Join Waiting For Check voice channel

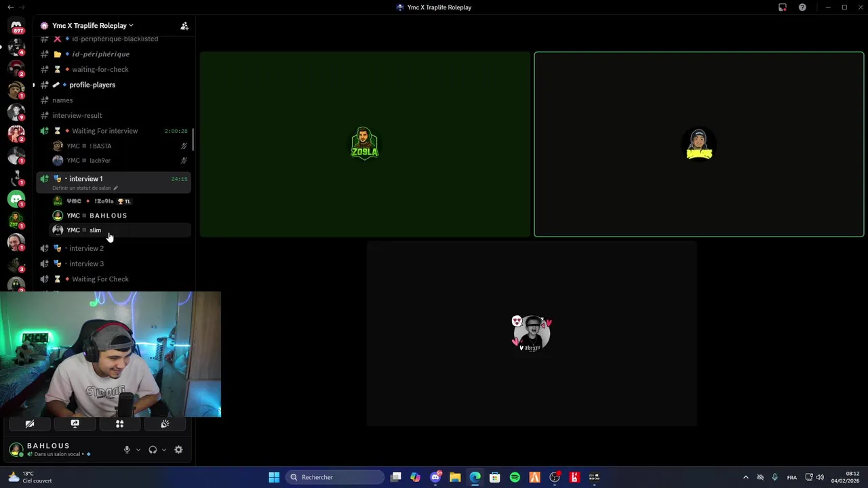114,279
